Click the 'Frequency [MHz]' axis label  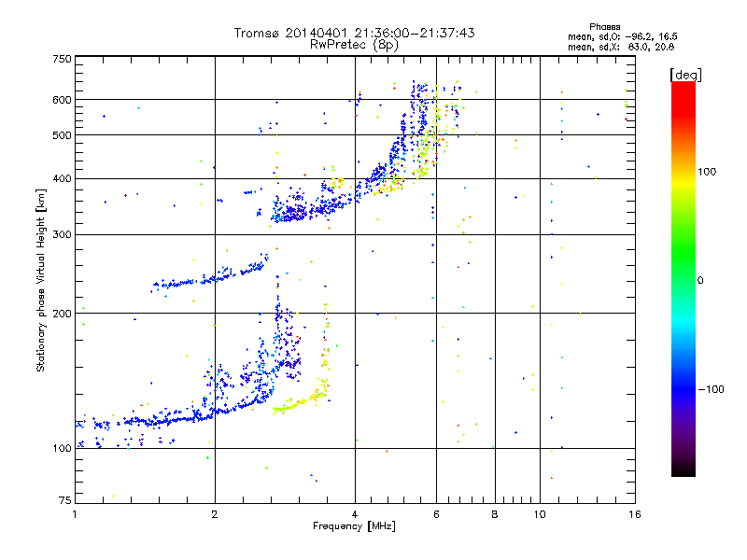[x=354, y=526]
